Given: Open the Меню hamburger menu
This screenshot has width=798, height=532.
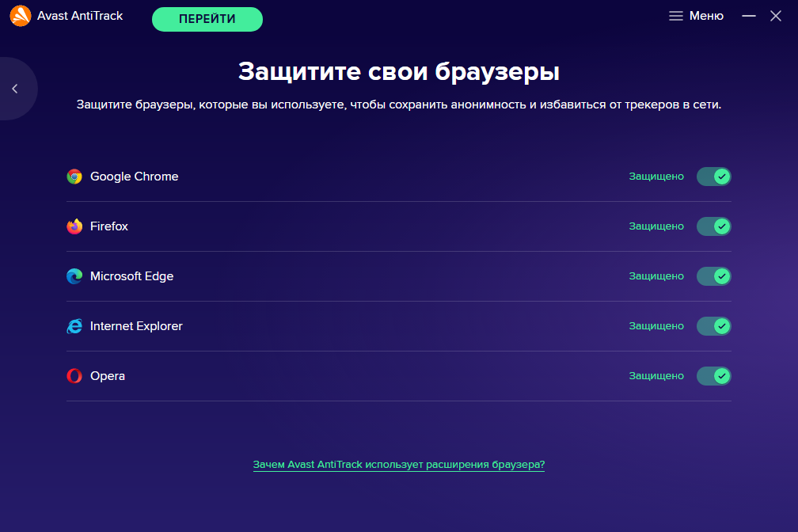Looking at the screenshot, I should [x=696, y=16].
